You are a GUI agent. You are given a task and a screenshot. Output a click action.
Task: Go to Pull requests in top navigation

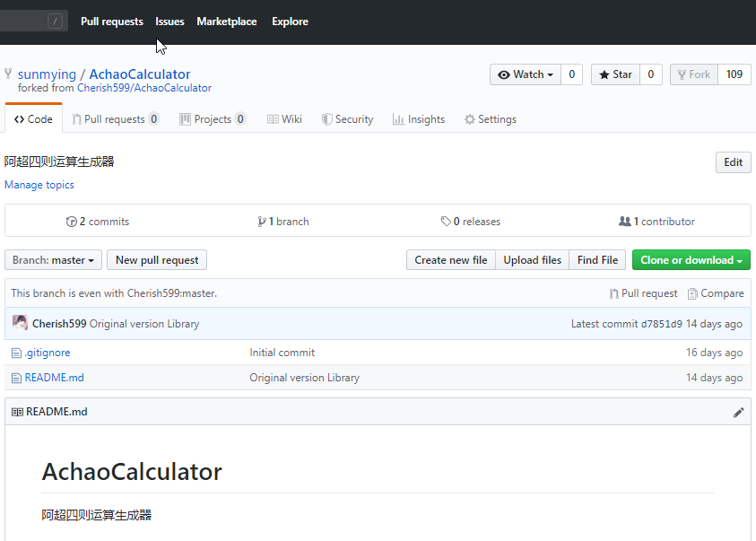coord(112,22)
